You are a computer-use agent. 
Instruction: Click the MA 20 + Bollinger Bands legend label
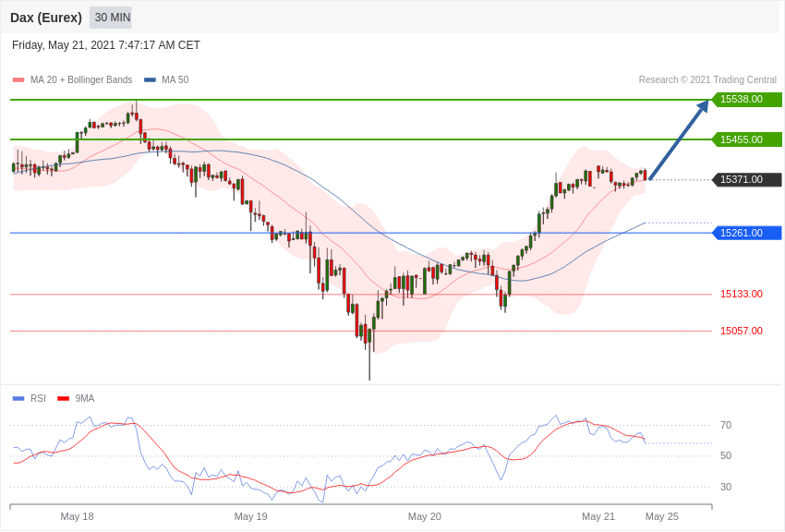point(81,79)
